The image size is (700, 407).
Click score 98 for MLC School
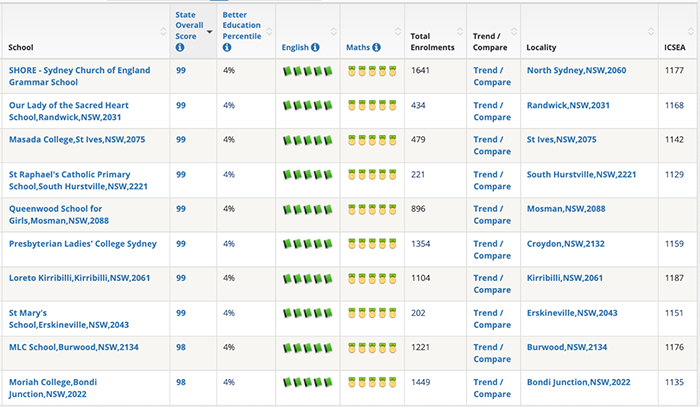(x=181, y=347)
